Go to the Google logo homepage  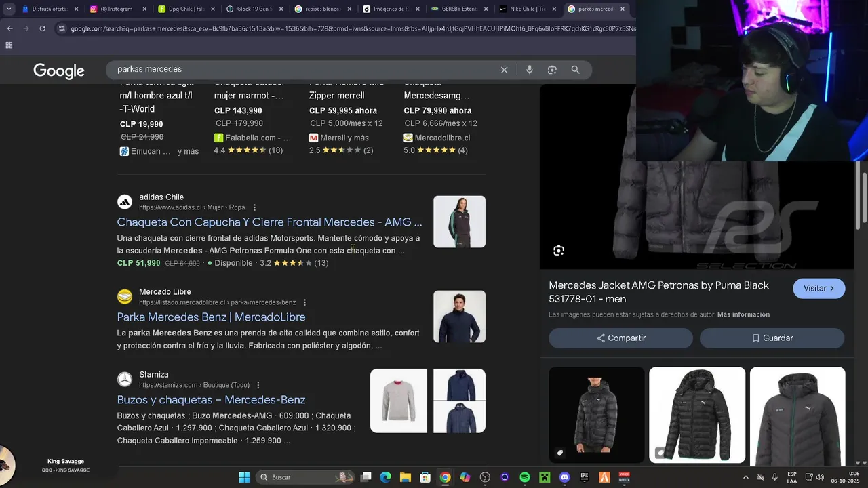(59, 70)
